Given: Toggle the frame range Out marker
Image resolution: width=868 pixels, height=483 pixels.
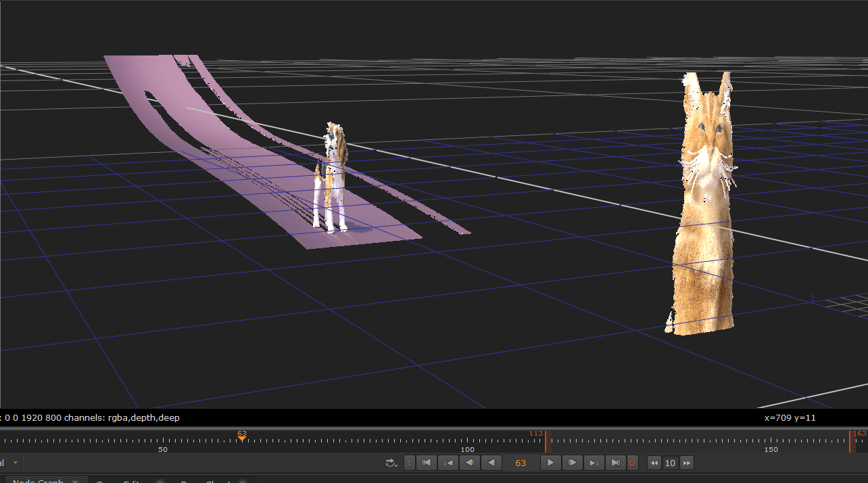Looking at the screenshot, I should (x=632, y=463).
